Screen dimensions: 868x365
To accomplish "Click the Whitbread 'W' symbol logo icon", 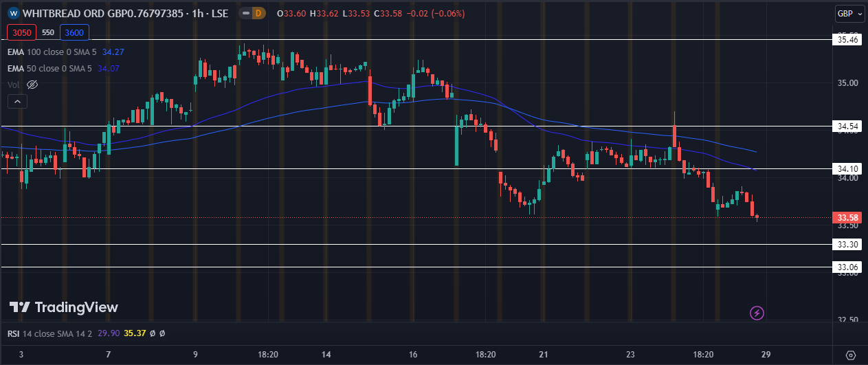I will pos(13,14).
